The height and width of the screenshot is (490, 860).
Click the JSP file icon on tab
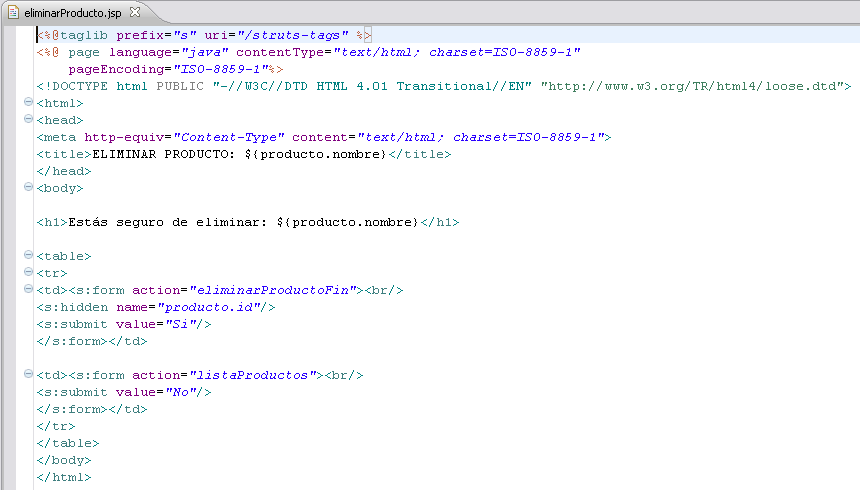click(13, 12)
